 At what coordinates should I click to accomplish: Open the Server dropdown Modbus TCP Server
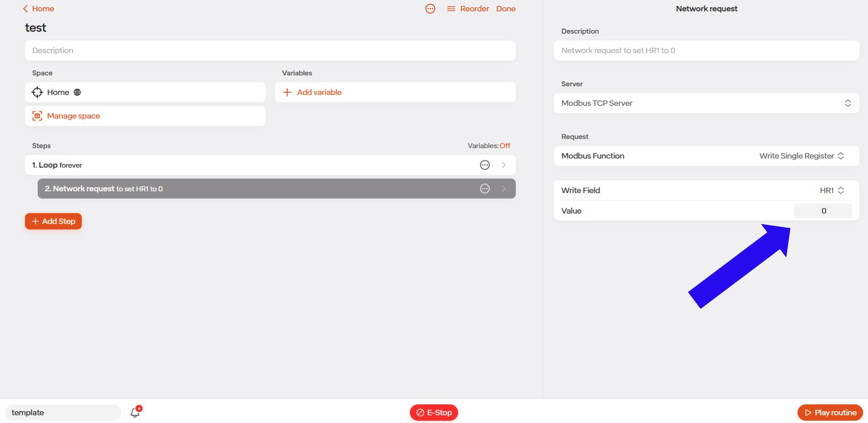click(x=706, y=103)
